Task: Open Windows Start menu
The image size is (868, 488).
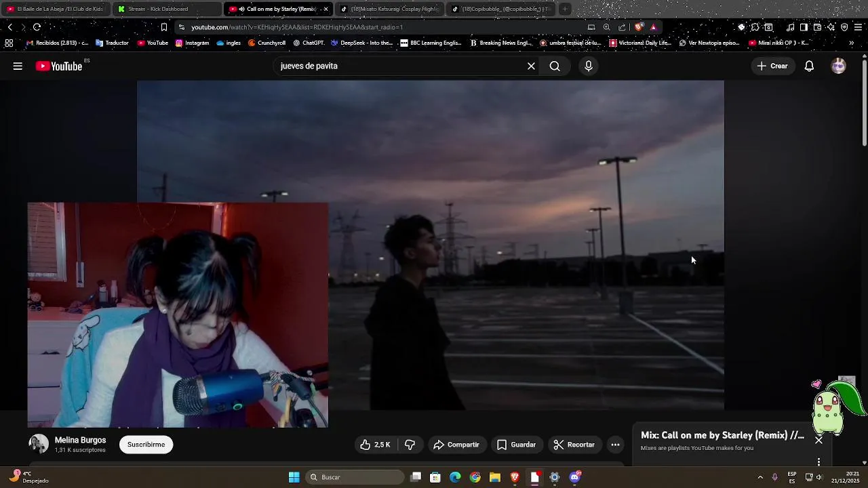Action: tap(294, 477)
